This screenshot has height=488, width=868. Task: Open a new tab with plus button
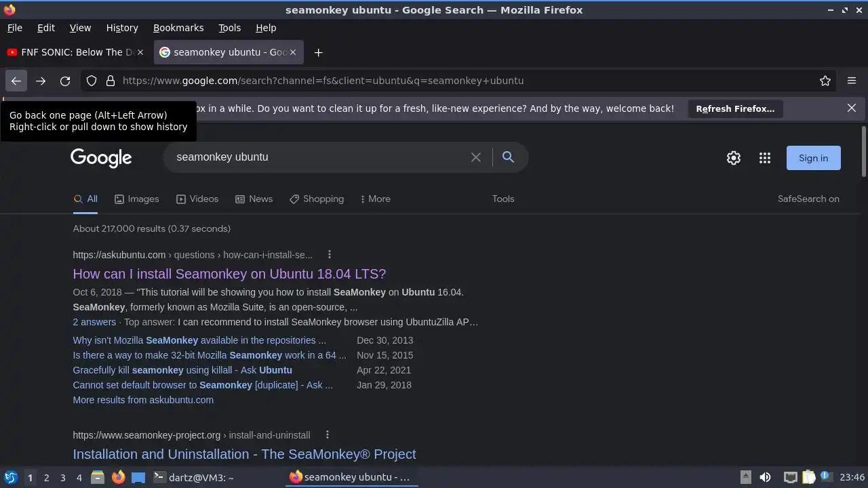click(318, 52)
